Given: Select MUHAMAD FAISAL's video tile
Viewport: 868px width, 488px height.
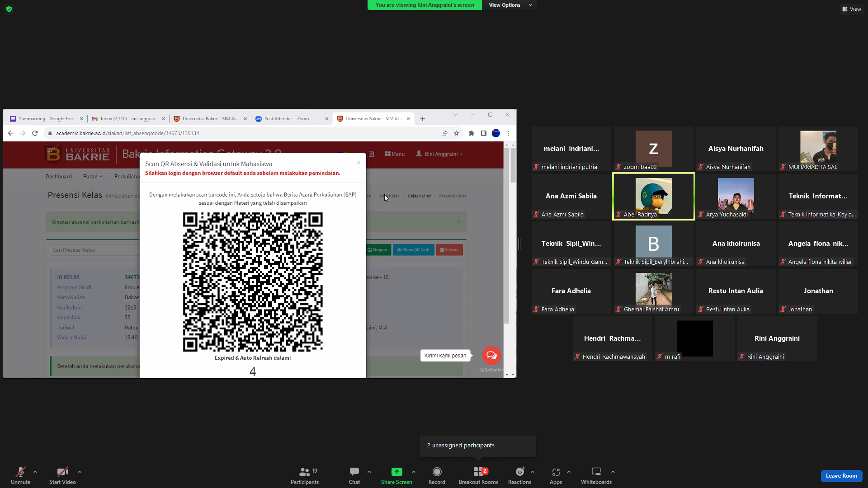Looking at the screenshot, I should click(818, 149).
